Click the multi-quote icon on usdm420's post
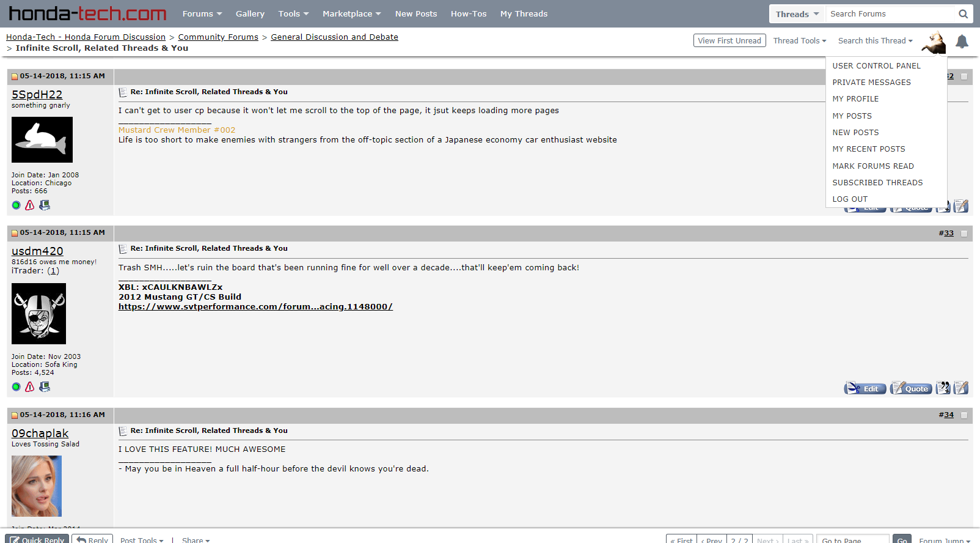This screenshot has height=543, width=980. point(943,388)
